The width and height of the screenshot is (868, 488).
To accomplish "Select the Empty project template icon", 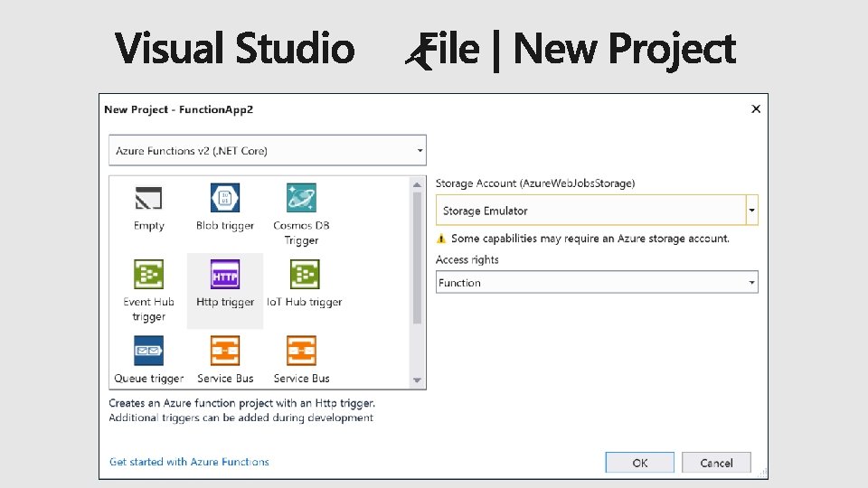I will [148, 198].
